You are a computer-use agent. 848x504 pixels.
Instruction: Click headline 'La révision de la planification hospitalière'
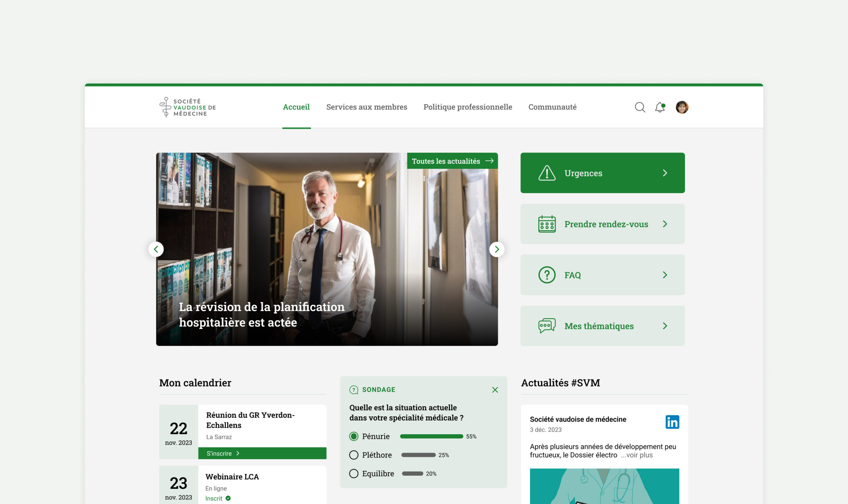(261, 314)
